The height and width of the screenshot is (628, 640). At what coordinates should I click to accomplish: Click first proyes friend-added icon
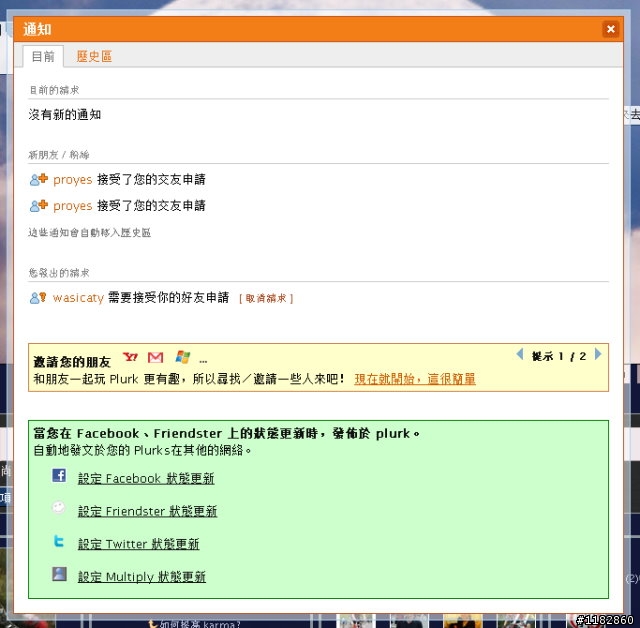click(x=39, y=180)
